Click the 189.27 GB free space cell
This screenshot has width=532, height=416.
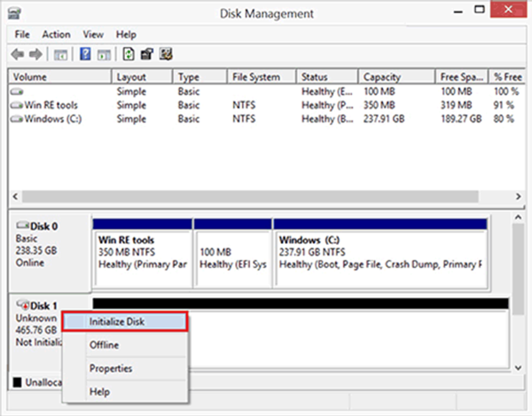[x=461, y=119]
